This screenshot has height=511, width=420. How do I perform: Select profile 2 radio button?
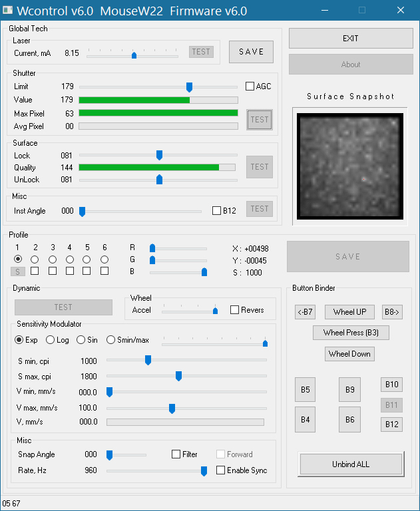pos(35,259)
